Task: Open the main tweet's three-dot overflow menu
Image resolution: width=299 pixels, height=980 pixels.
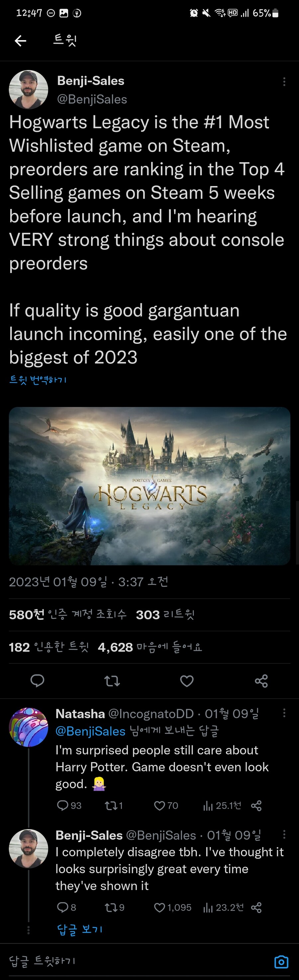Action: [x=284, y=81]
